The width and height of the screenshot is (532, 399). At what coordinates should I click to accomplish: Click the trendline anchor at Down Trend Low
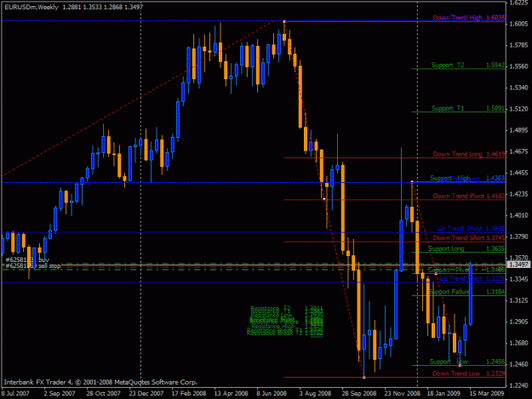364,377
